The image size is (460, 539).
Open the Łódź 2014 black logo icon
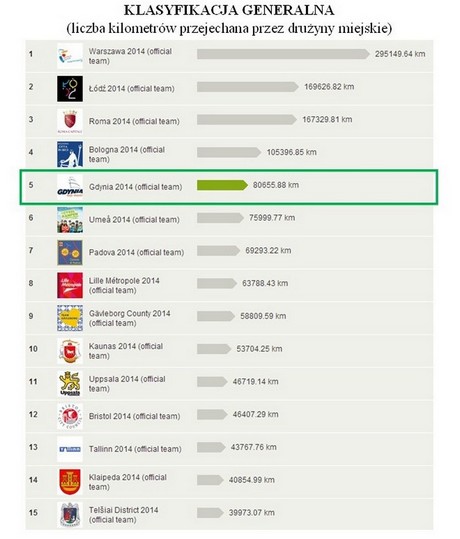click(70, 89)
